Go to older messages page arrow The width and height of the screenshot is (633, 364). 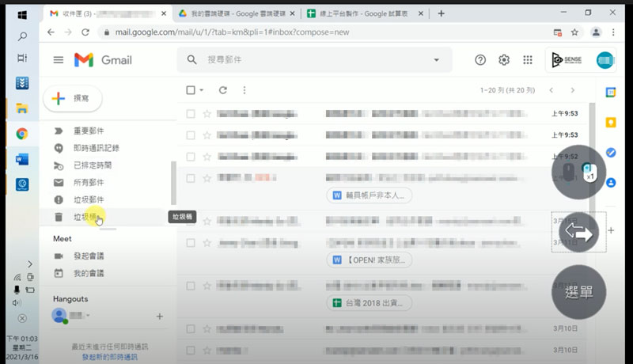(x=572, y=90)
